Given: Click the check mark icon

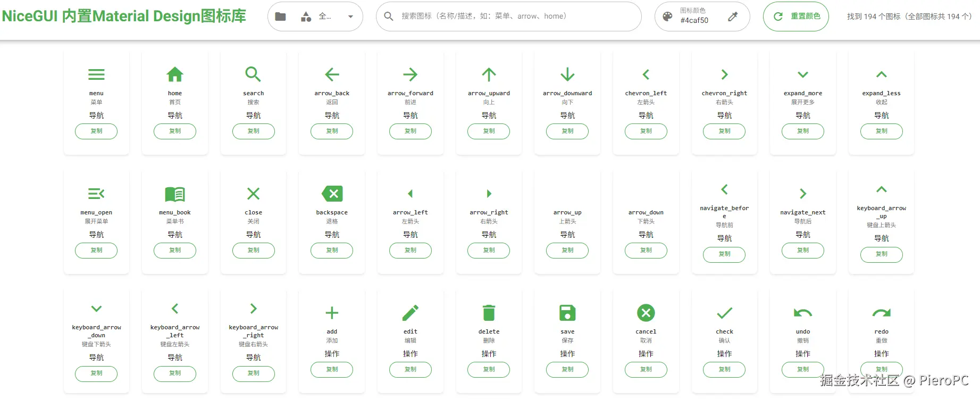Looking at the screenshot, I should [x=724, y=313].
